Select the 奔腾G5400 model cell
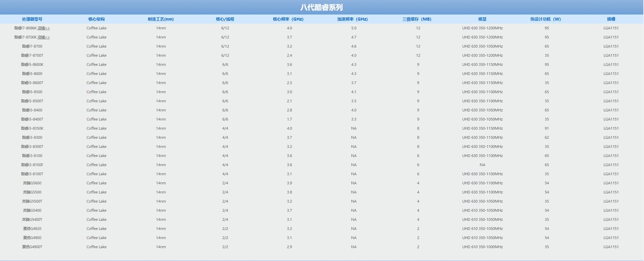Viewport: 644px width, 261px height. click(32, 210)
